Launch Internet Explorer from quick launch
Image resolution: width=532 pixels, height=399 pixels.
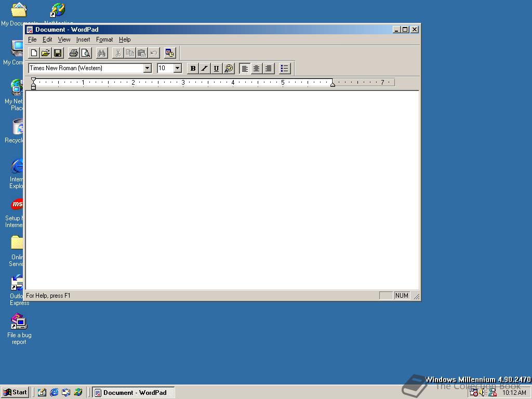(54, 393)
